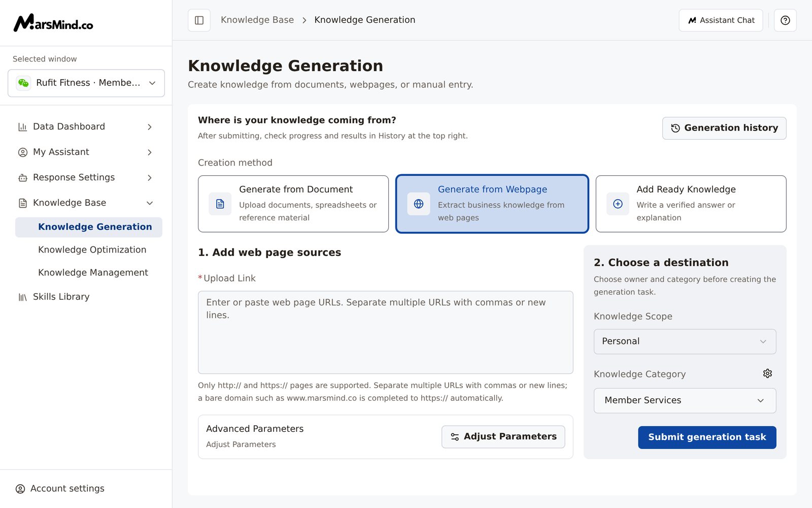Select Generate from Document method

point(293,204)
